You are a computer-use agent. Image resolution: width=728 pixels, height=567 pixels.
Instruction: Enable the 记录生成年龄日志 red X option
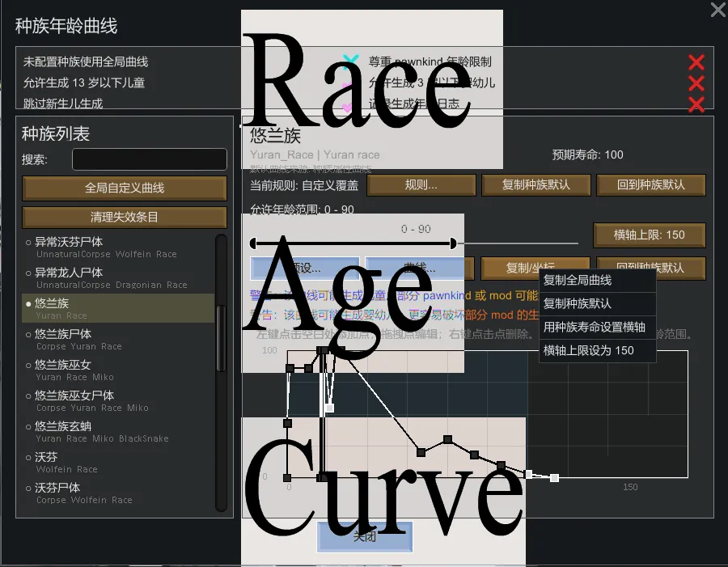(x=696, y=104)
